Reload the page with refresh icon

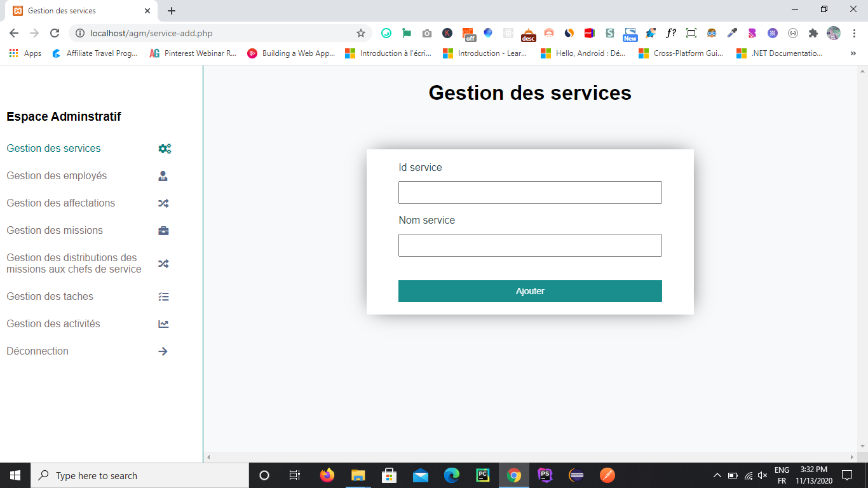click(x=55, y=33)
